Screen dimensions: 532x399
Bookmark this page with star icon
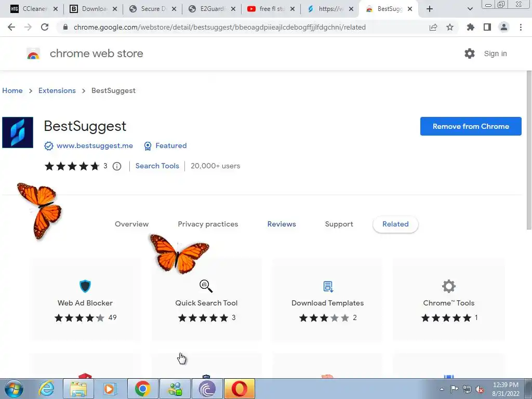(x=450, y=27)
